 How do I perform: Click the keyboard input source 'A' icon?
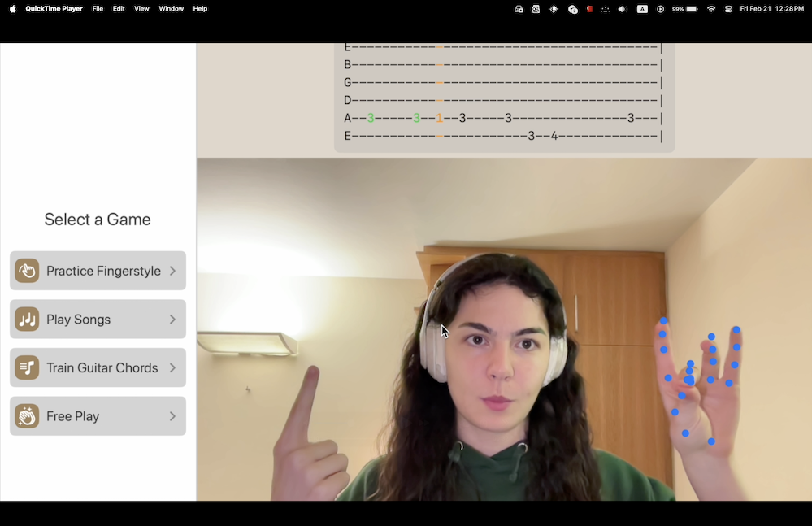(x=642, y=9)
